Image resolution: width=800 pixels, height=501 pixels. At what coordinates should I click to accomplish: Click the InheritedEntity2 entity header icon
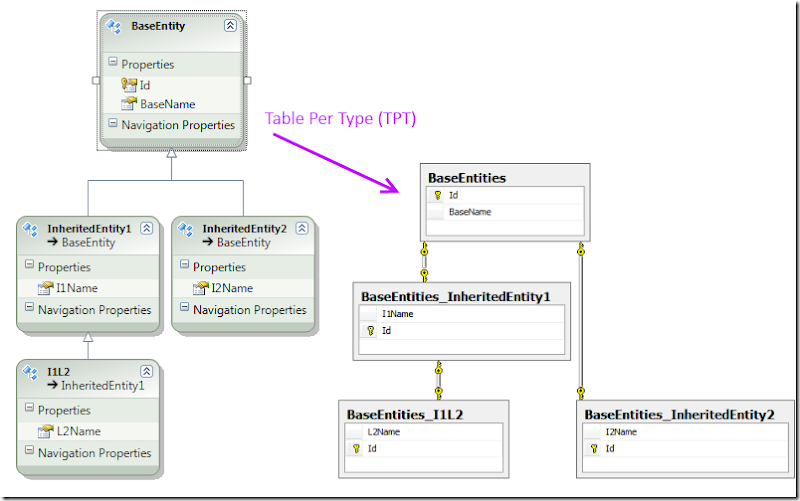[x=186, y=229]
